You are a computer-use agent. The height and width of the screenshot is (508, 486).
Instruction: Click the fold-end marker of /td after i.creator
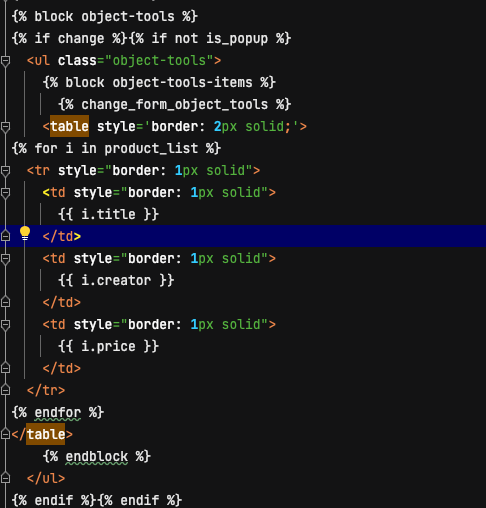5,302
